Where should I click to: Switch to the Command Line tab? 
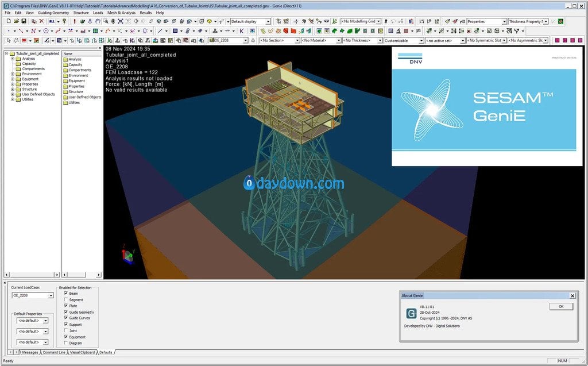53,352
